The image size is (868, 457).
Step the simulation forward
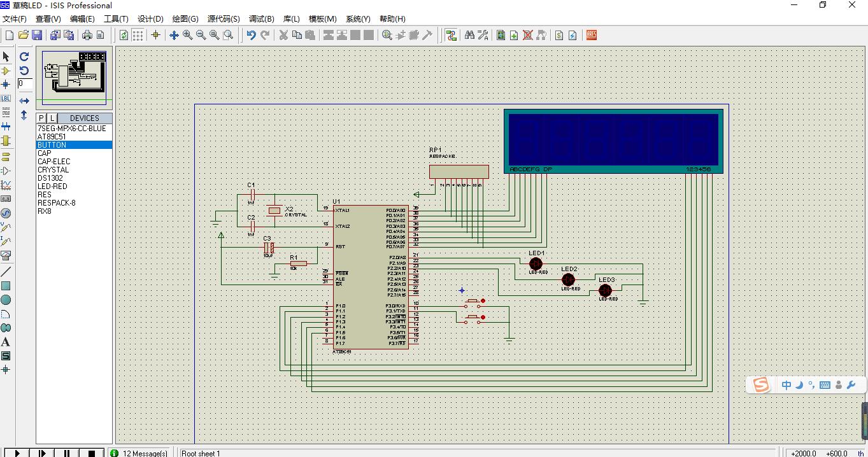pos(42,453)
